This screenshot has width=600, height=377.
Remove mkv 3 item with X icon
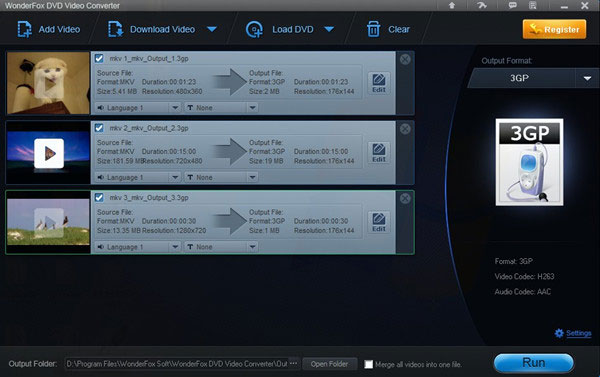click(405, 198)
